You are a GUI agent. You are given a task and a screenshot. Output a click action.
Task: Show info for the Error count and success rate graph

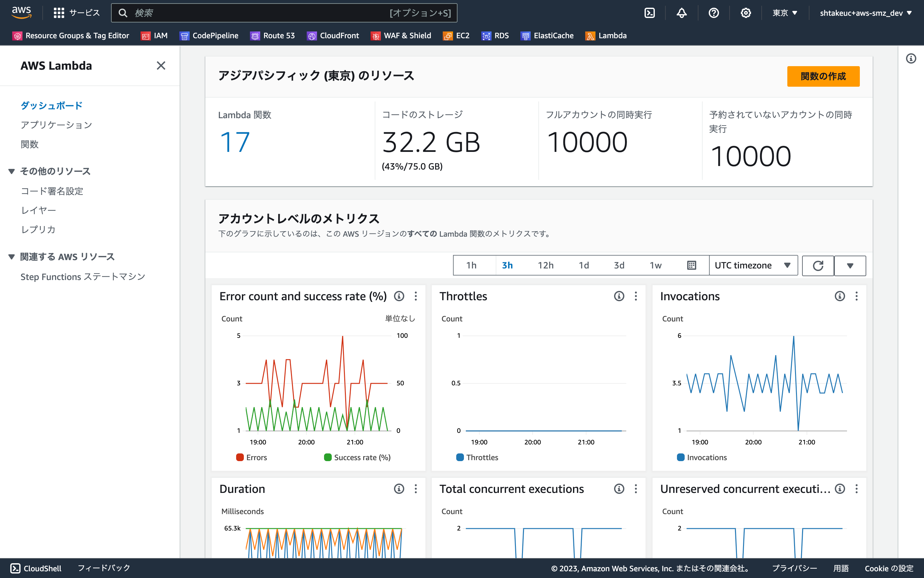coord(399,296)
